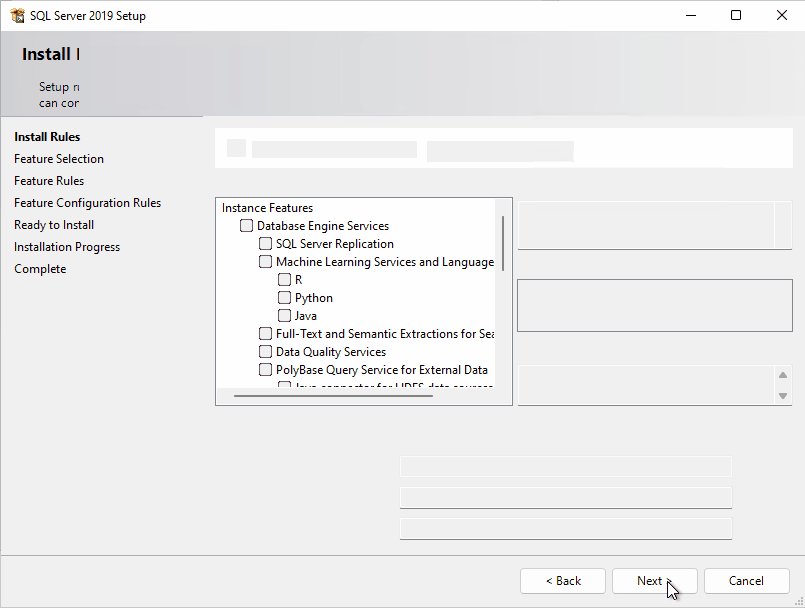
Task: Click description box scroll up arrow
Action: [x=783, y=375]
